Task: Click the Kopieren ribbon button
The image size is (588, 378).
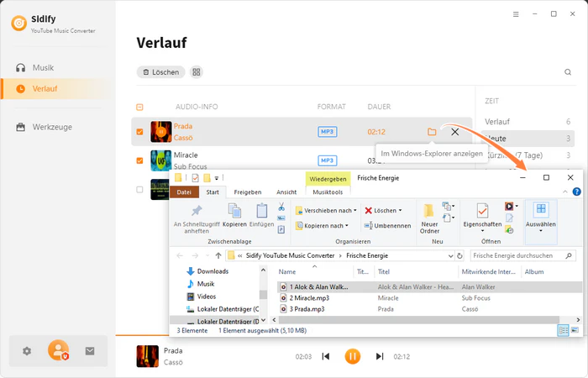Action: pos(234,215)
